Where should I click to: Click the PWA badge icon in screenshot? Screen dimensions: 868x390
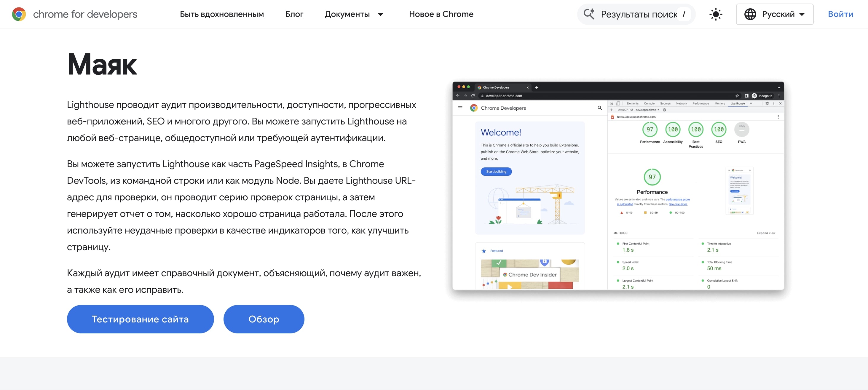(x=742, y=129)
